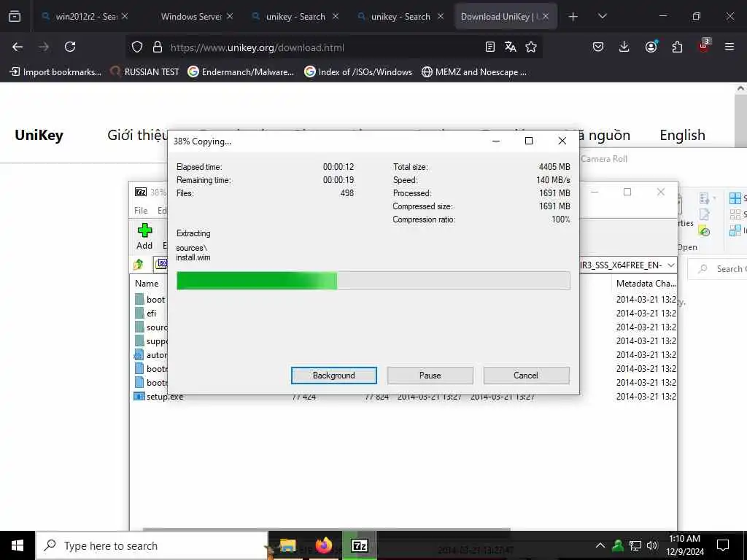
Task: Switch to the first unikey Search tab
Action: tap(295, 17)
